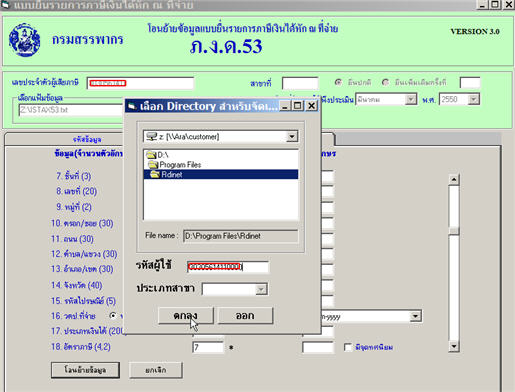515x392 pixels.
Task: Confirm with the ตกลง button
Action: click(x=186, y=316)
